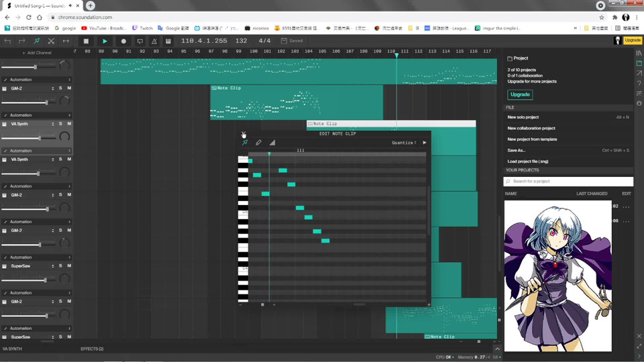The height and width of the screenshot is (362, 644).
Task: Select the arrow tool in note editor
Action: pyautogui.click(x=245, y=142)
